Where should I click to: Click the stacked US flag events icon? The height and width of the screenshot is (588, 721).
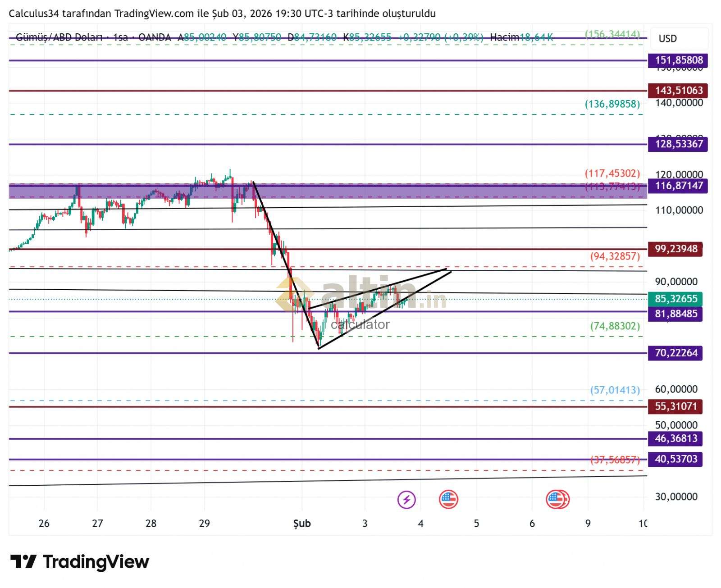(557, 499)
